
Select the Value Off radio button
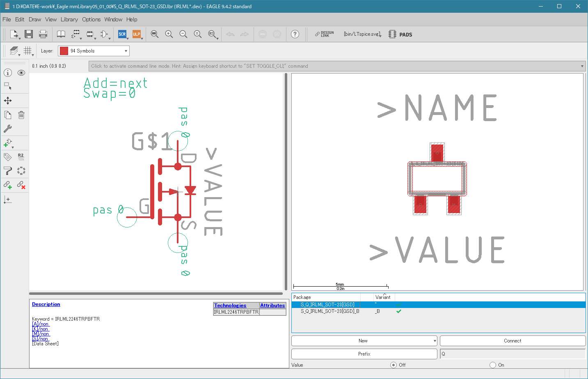(x=394, y=365)
